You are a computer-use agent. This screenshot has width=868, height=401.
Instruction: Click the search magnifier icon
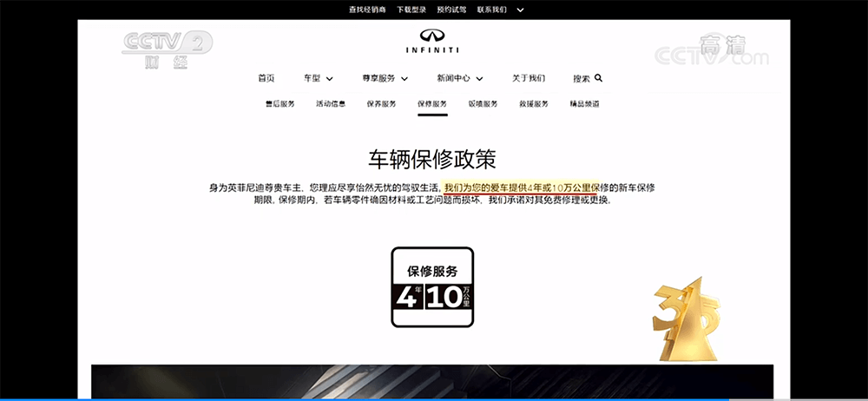pyautogui.click(x=598, y=78)
